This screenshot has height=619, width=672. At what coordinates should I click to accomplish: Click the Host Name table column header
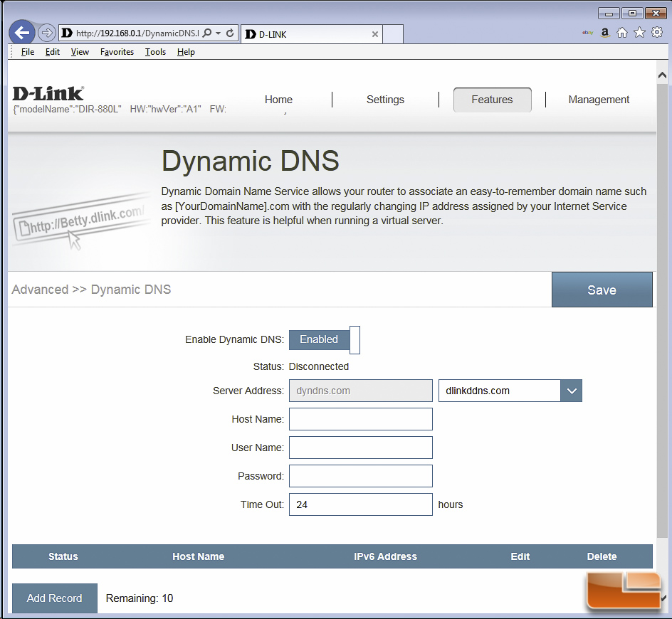point(198,556)
